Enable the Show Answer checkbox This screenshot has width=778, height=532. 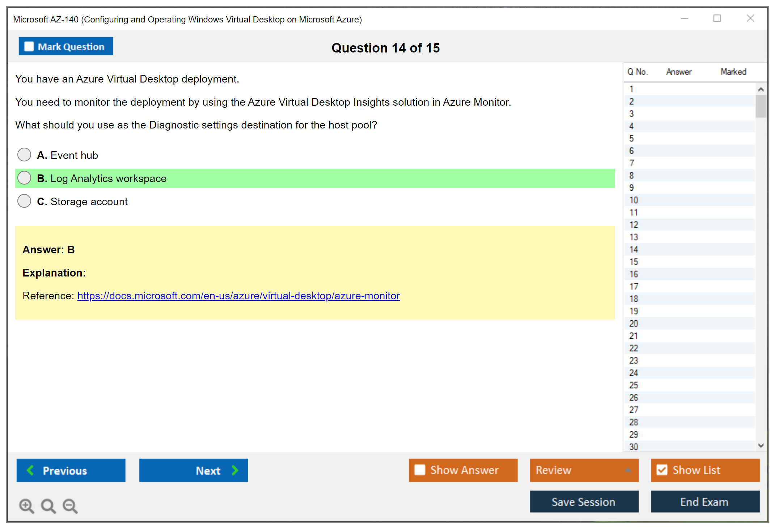(x=420, y=470)
